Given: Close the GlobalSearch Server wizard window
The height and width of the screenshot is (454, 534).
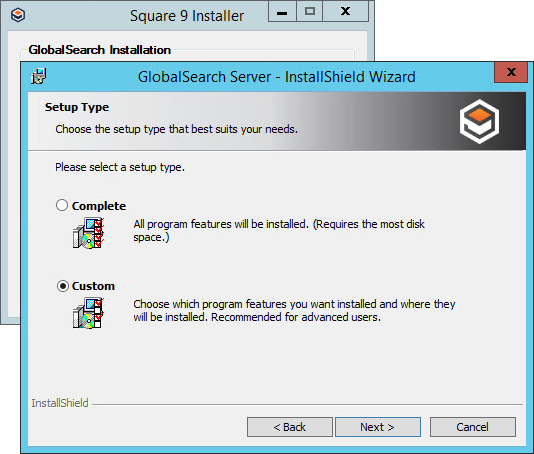Looking at the screenshot, I should [511, 72].
